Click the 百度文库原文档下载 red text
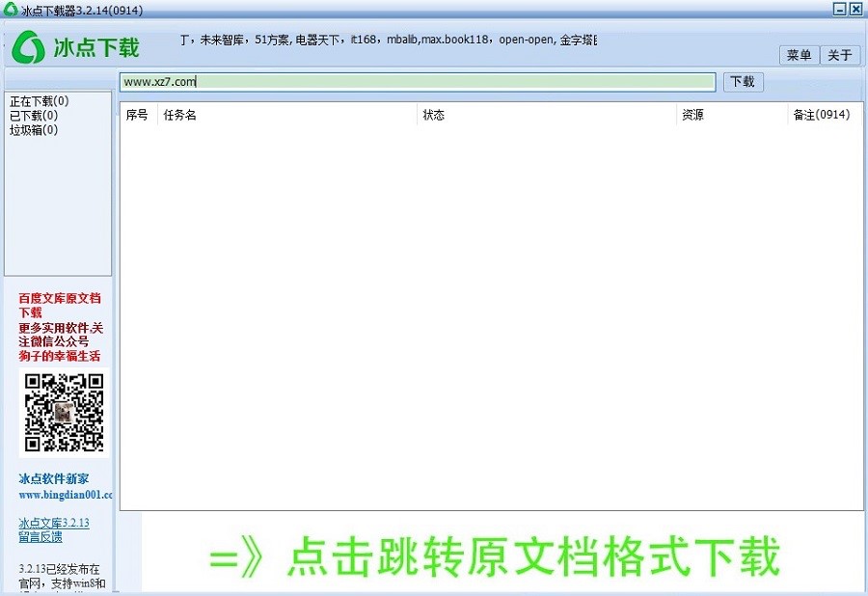 click(60, 305)
